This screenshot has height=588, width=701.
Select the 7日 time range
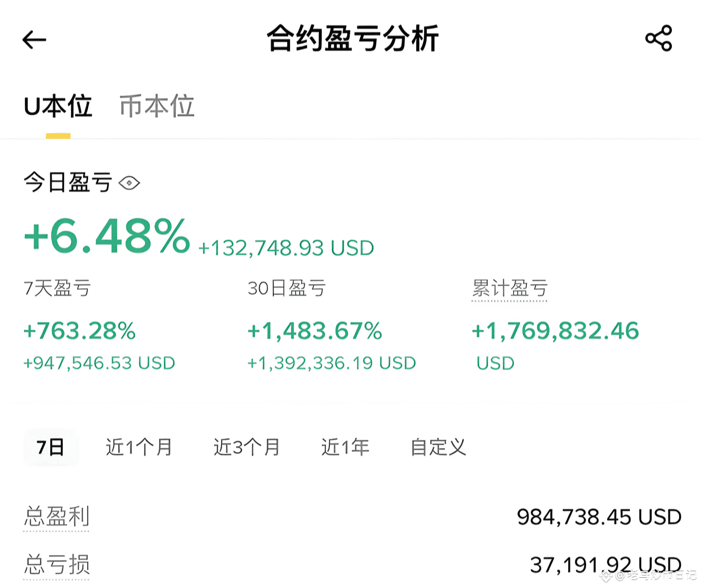pyautogui.click(x=51, y=447)
